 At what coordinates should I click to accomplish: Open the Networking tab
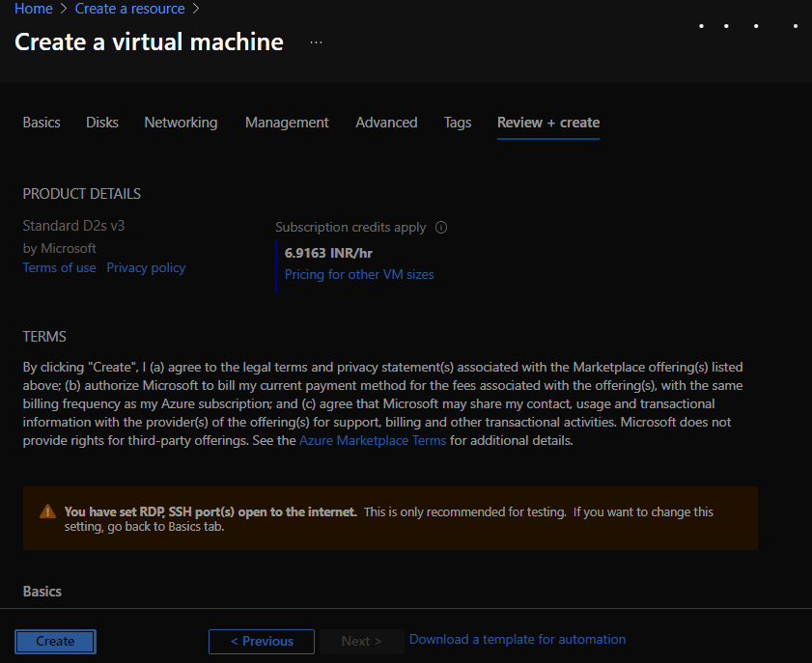click(181, 123)
